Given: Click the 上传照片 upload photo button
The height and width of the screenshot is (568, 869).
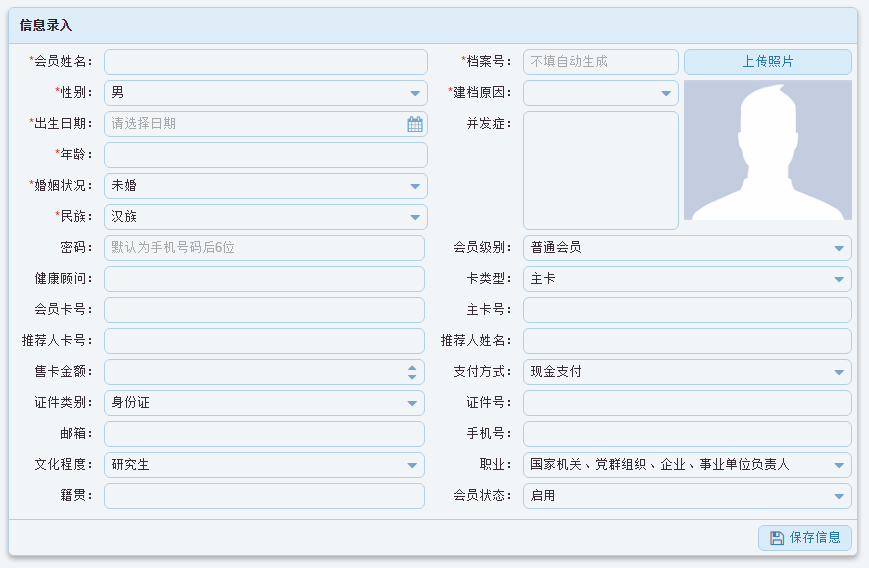Looking at the screenshot, I should [x=767, y=62].
